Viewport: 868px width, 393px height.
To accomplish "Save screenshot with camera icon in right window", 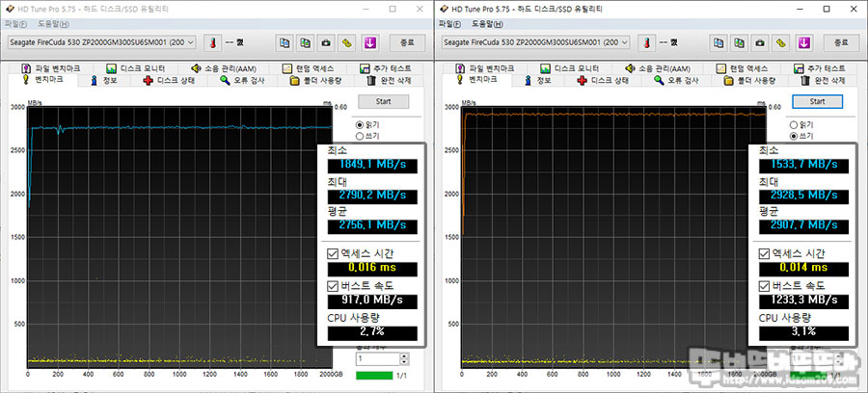I will point(761,42).
